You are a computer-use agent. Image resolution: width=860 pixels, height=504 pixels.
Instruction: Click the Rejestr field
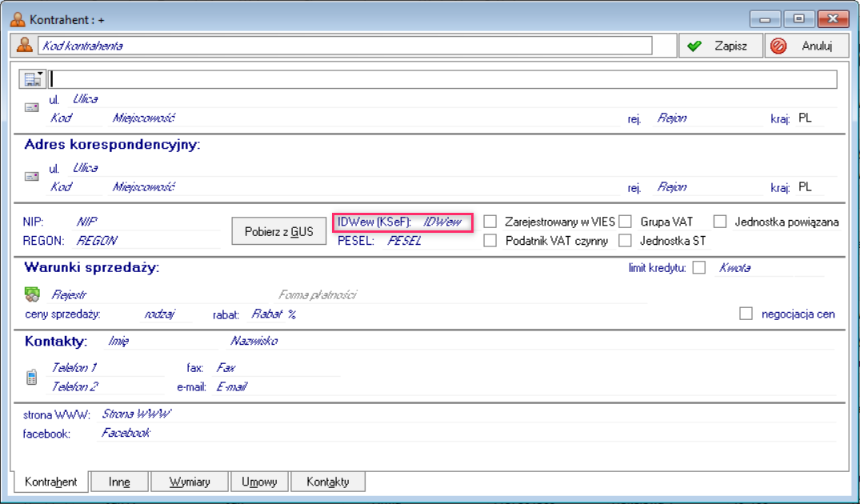[159, 294]
